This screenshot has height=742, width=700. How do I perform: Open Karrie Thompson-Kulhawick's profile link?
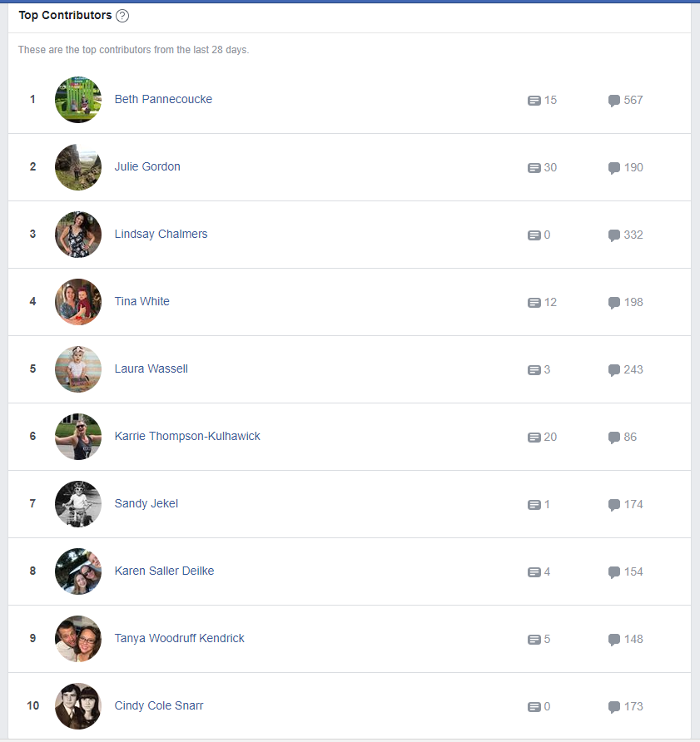pyautogui.click(x=187, y=436)
